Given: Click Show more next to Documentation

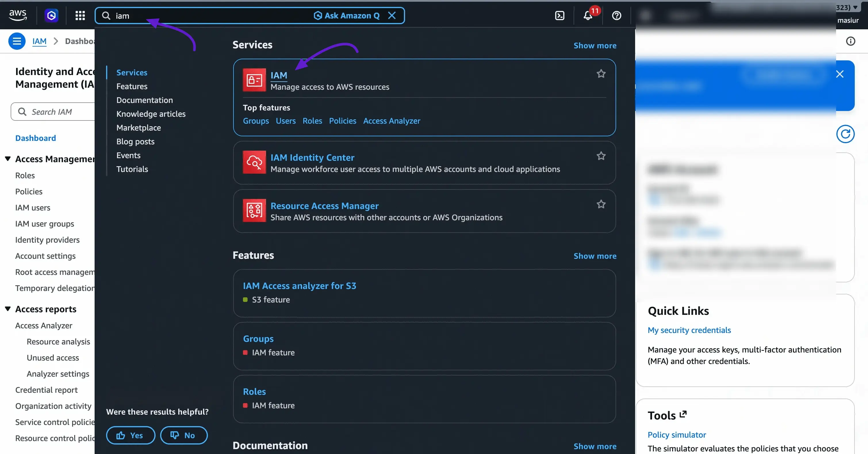Looking at the screenshot, I should click(595, 446).
